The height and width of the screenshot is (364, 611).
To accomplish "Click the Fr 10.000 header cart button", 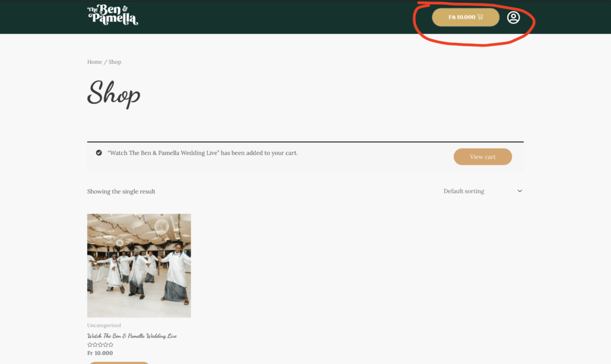I will [465, 17].
